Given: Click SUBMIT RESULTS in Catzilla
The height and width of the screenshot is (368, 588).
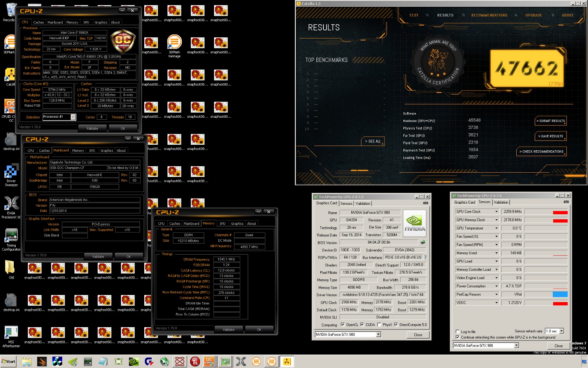Looking at the screenshot, I should coord(551,121).
